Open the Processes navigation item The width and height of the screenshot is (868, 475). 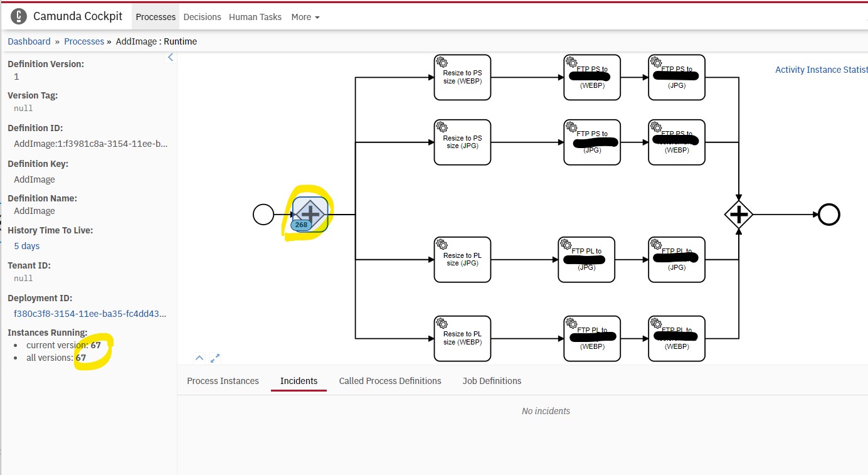point(156,17)
